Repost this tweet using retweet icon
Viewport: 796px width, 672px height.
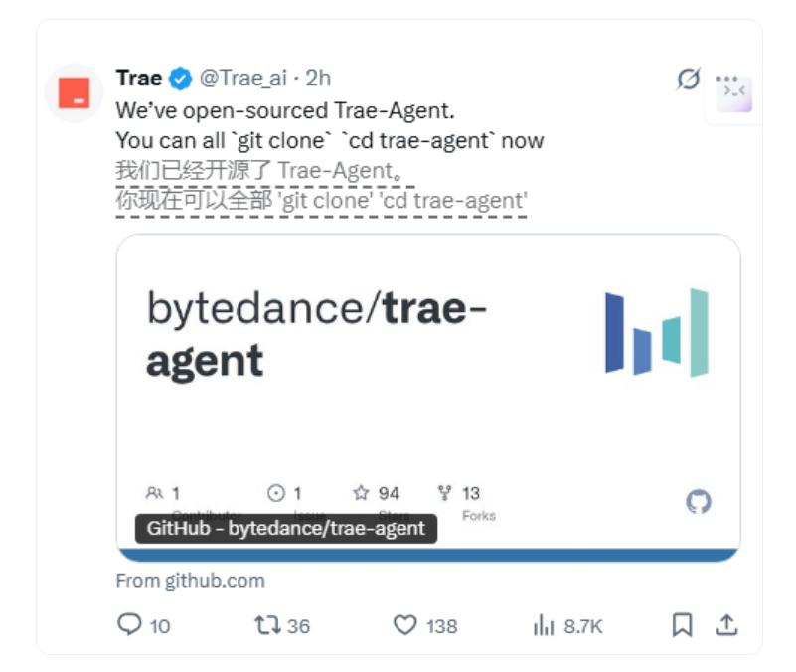click(267, 625)
